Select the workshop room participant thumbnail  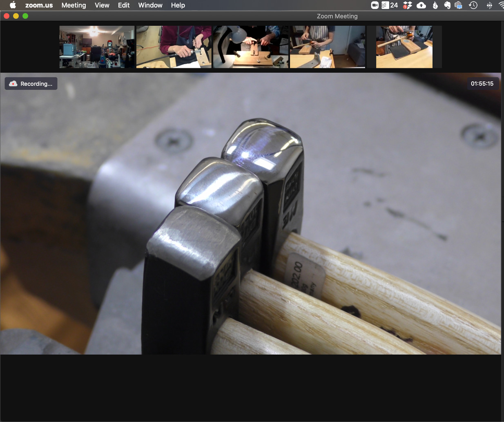pos(97,47)
